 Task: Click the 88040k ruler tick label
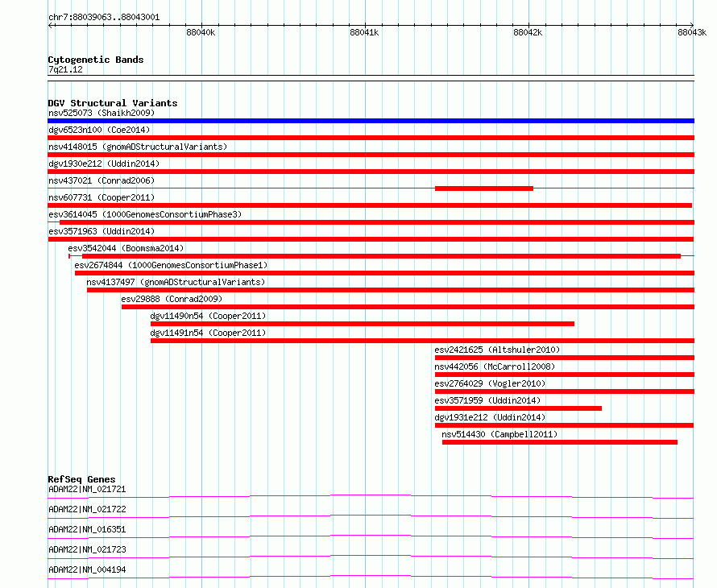click(201, 32)
